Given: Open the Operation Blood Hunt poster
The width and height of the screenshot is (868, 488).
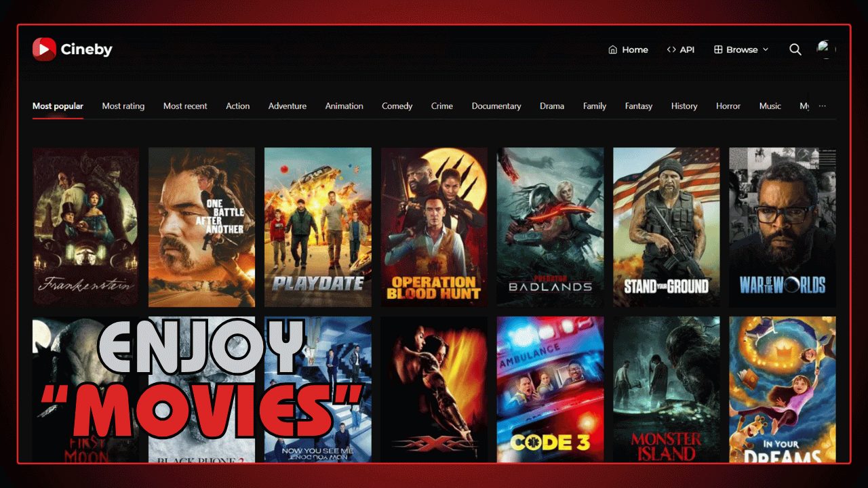Looking at the screenshot, I should point(434,226).
